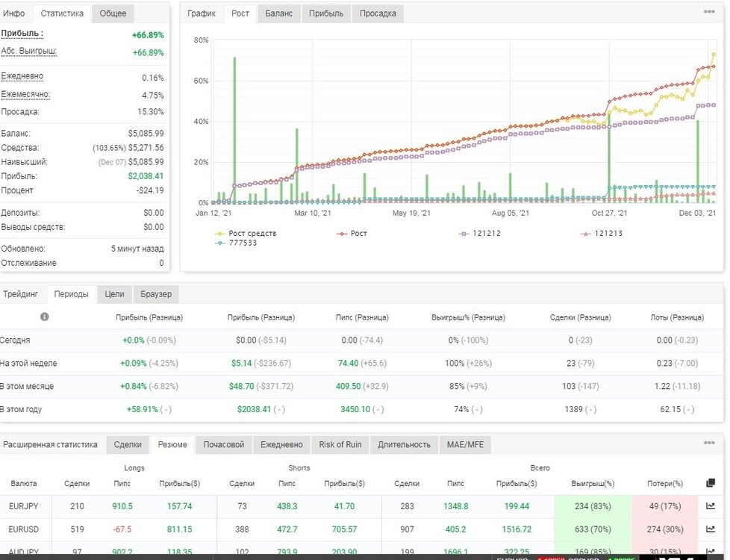The width and height of the screenshot is (730, 560).
Task: Open the Risk of Ruin tab
Action: [x=340, y=444]
